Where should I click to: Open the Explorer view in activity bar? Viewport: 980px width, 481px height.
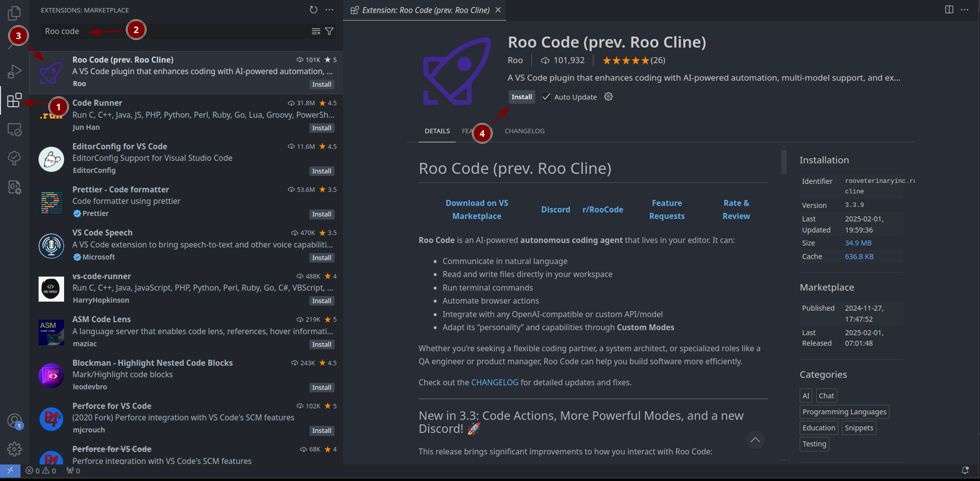click(x=15, y=13)
